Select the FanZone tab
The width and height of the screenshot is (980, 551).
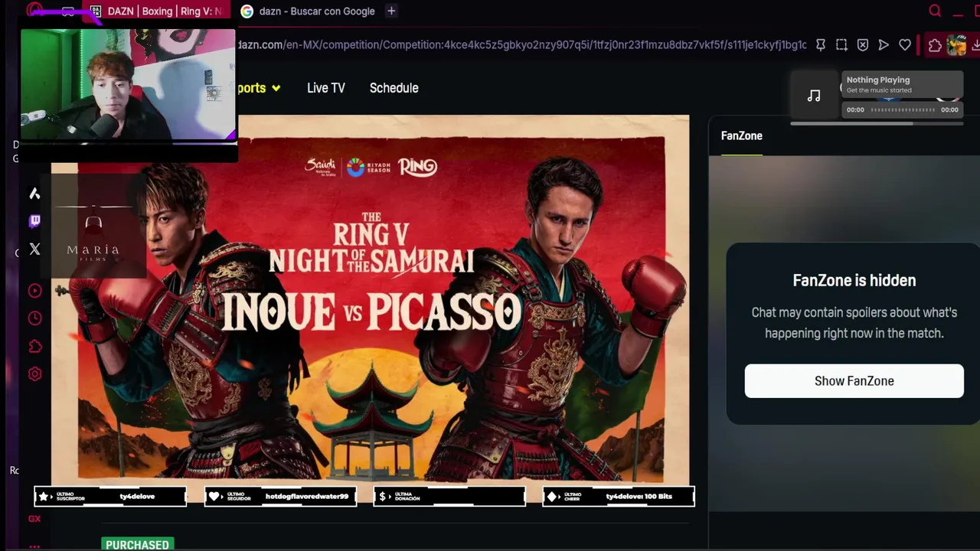click(741, 136)
